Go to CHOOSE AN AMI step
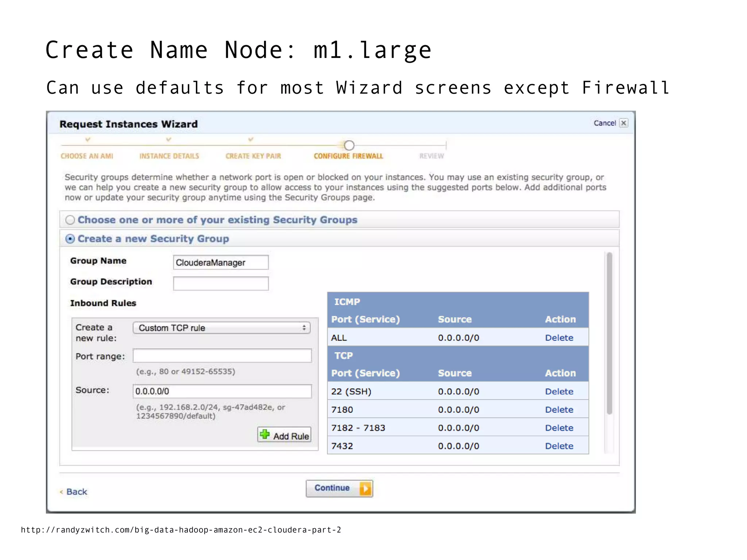This screenshot has width=747, height=560. click(x=87, y=156)
